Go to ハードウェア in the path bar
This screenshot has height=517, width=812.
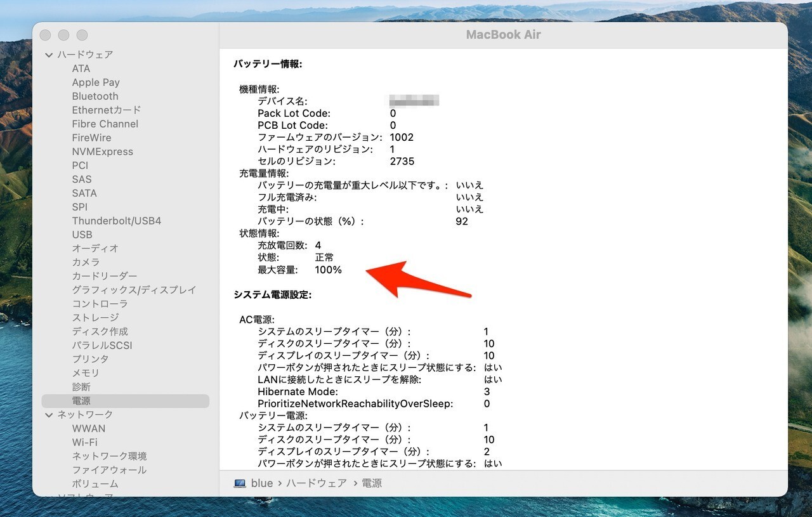tap(317, 483)
